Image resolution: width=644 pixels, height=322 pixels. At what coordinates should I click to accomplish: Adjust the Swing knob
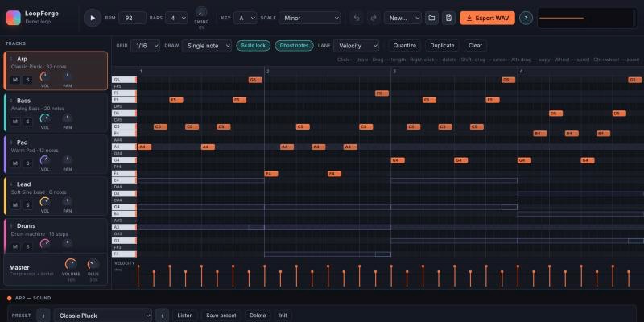pos(201,12)
